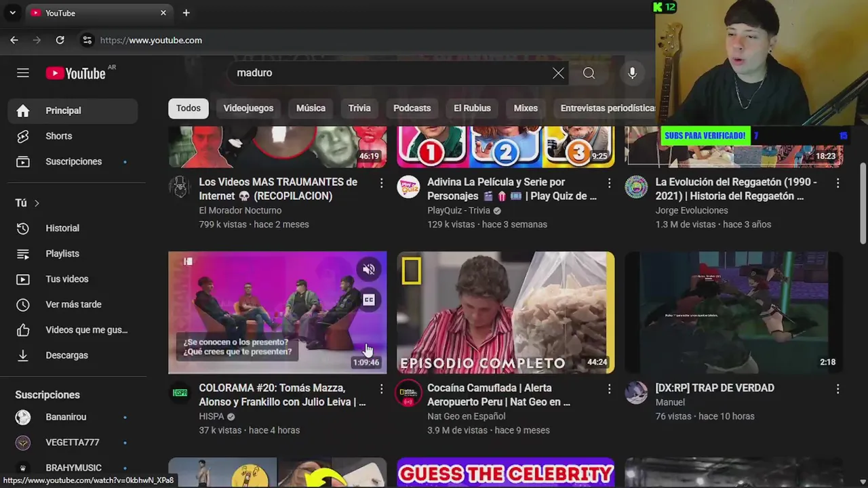Select the El Rubius filter chip
Viewport: 868px width, 488px height.
472,108
